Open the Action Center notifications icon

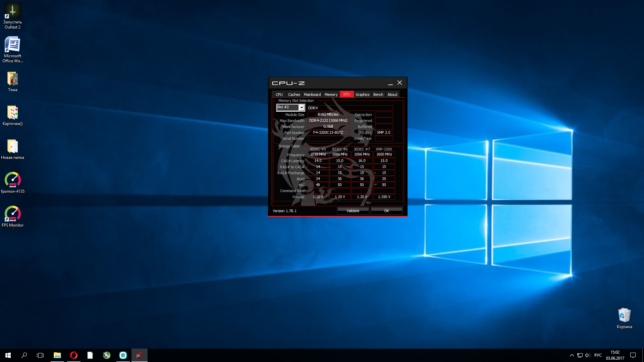tap(633, 355)
